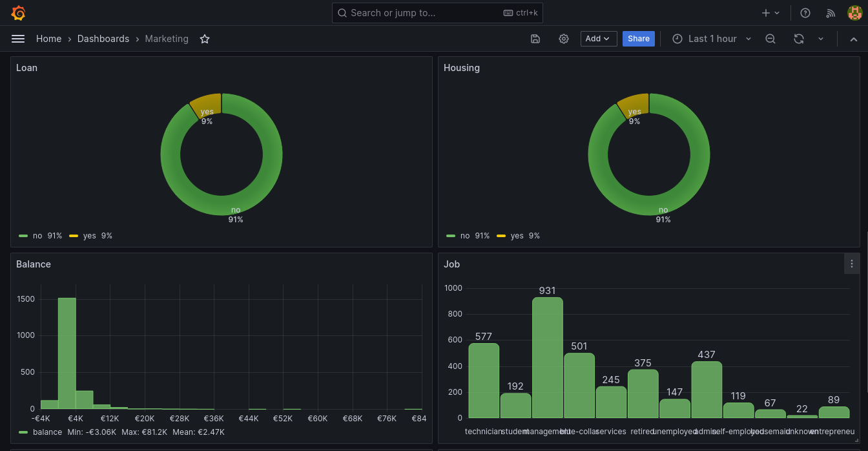Expand the auto-refresh interval dropdown
Screen dimensions: 868x451
pyautogui.click(x=820, y=39)
